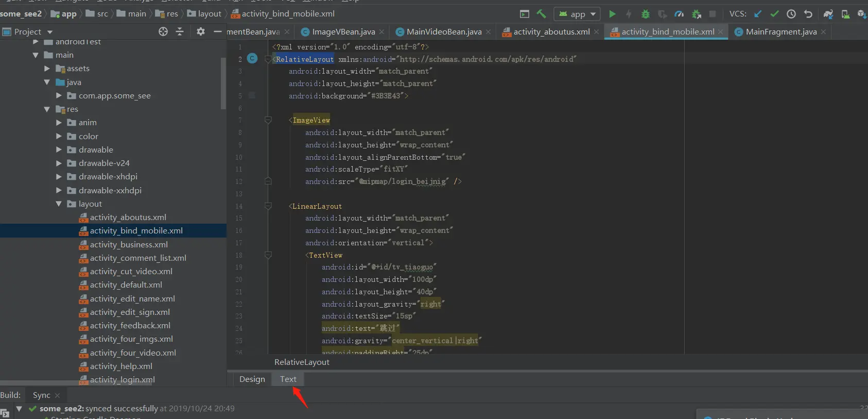Collapse the some_see2 build node arrow

pos(19,408)
